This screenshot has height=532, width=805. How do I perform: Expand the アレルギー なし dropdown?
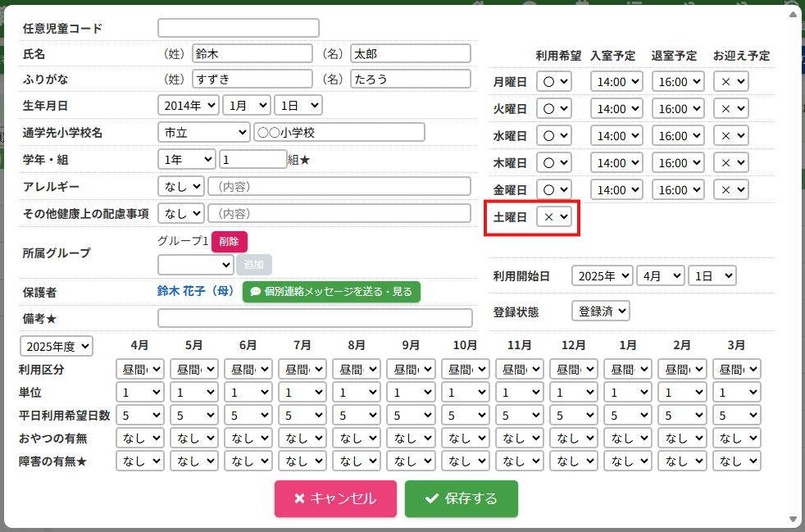pyautogui.click(x=180, y=186)
